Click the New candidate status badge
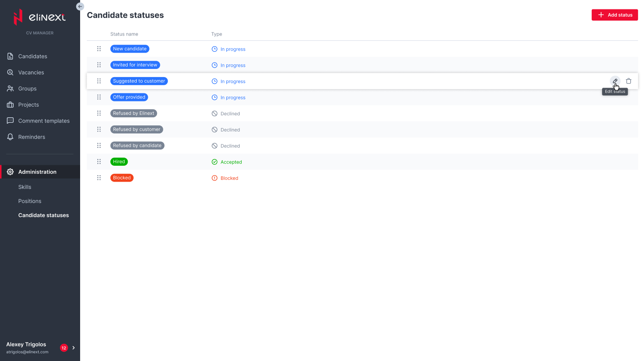644x361 pixels. coord(130,49)
